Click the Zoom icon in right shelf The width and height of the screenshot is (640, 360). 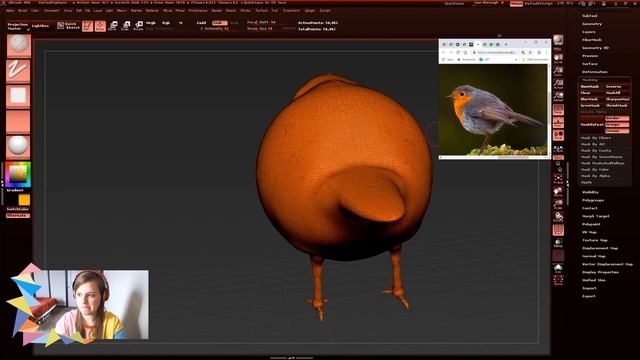(558, 71)
